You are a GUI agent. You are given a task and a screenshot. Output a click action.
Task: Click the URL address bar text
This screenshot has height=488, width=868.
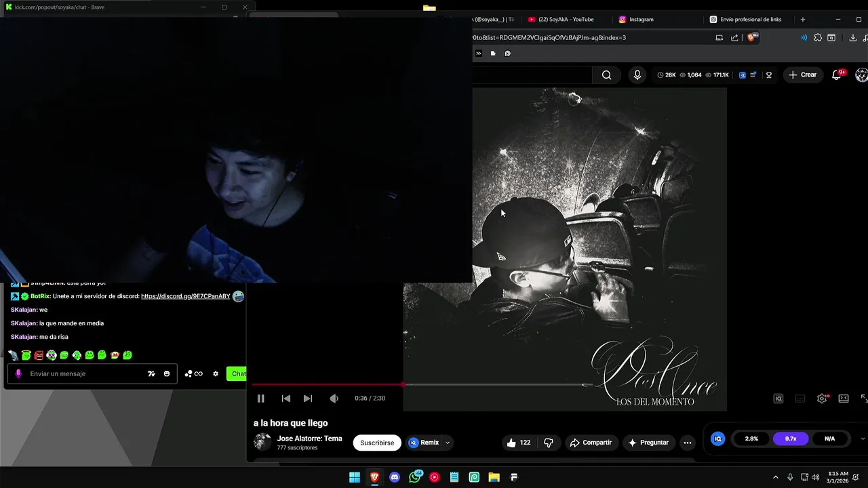click(x=549, y=37)
